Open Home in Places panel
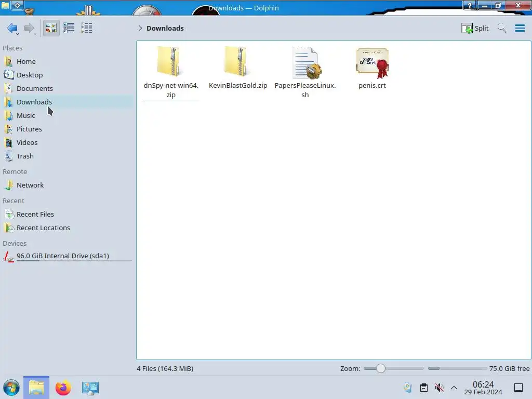This screenshot has height=399, width=532. 67,61
